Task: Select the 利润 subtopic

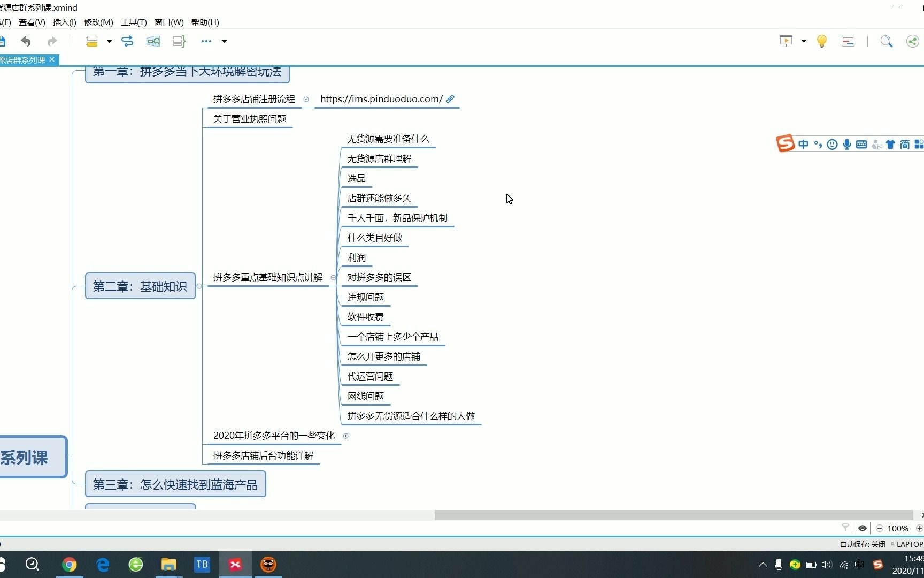Action: pos(357,257)
